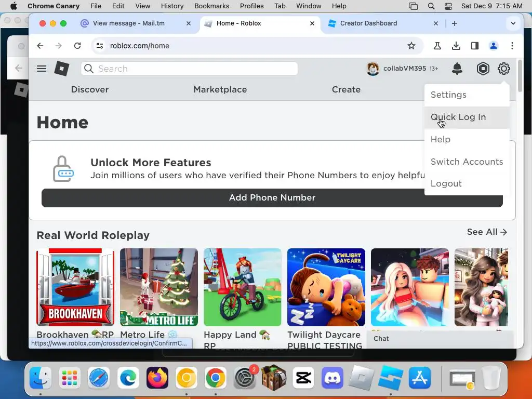This screenshot has width=532, height=399.
Task: Go to the Marketplace page
Action: point(220,89)
